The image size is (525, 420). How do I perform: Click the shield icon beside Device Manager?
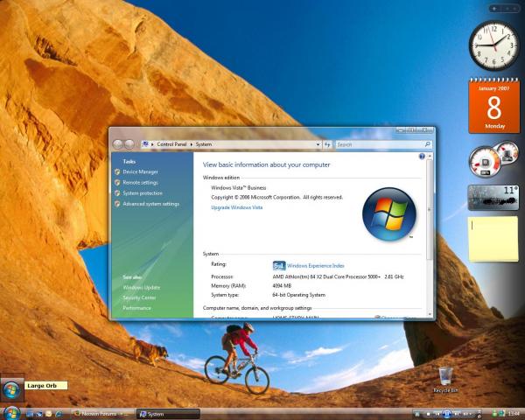(x=117, y=171)
